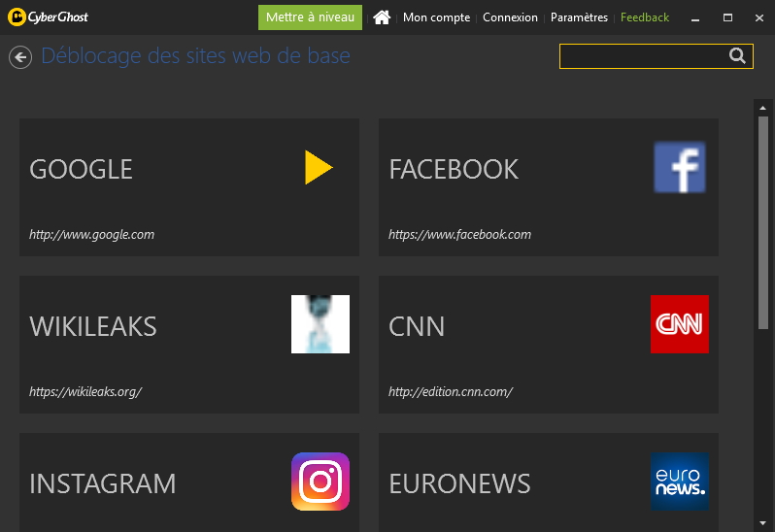Screen dimensions: 775x532
Task: Click the Facebook logo thumbnail
Action: [680, 167]
